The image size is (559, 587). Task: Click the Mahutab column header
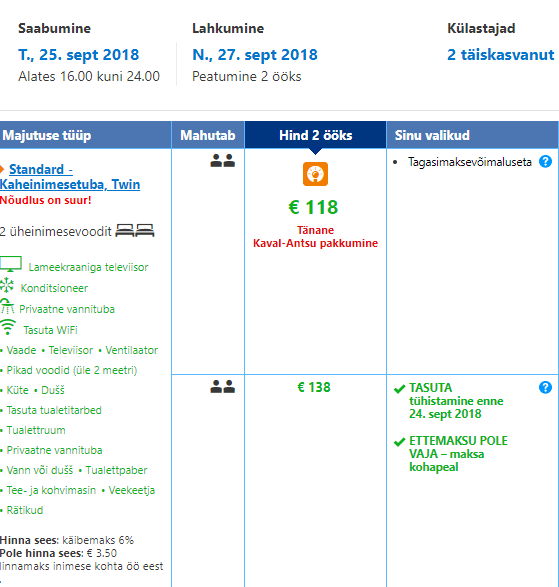pyautogui.click(x=208, y=135)
